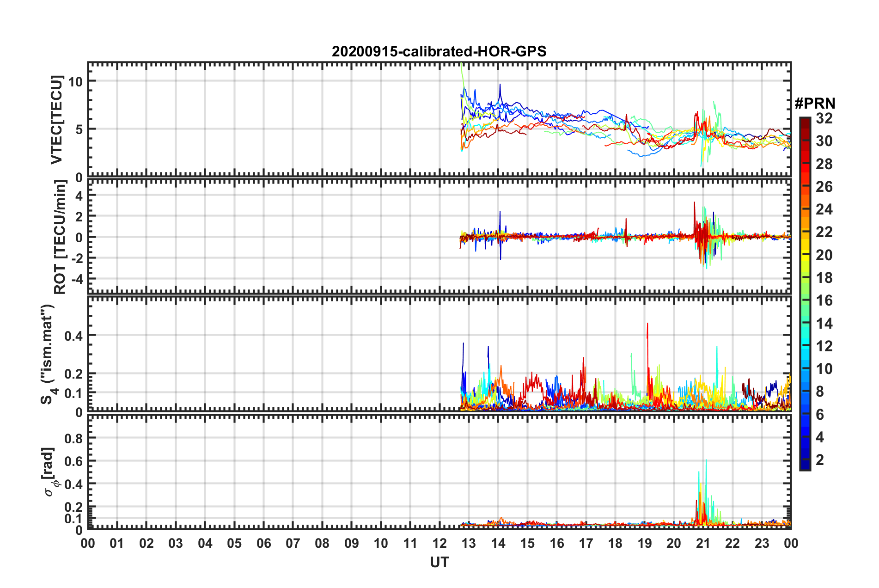Click the '-2' tick on ROT axis

click(76, 258)
